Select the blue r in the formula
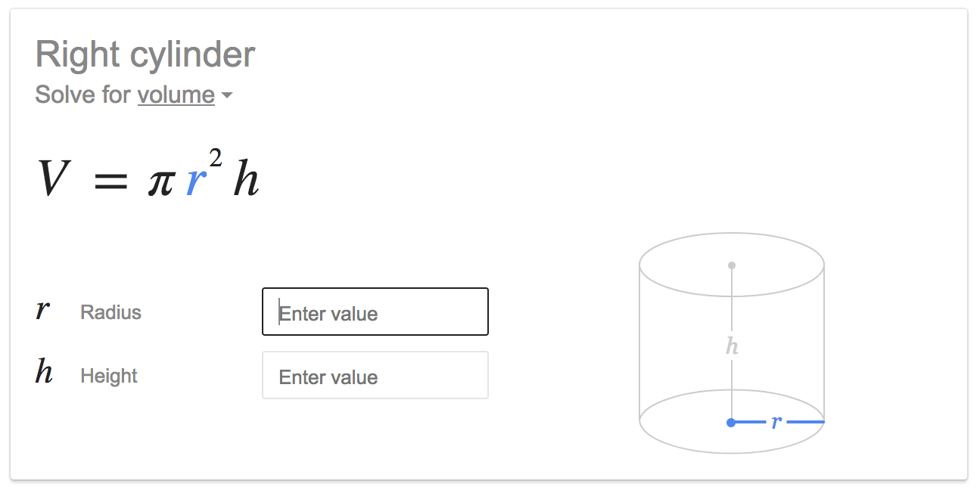Screen dimensions: 980x490 click(x=196, y=182)
